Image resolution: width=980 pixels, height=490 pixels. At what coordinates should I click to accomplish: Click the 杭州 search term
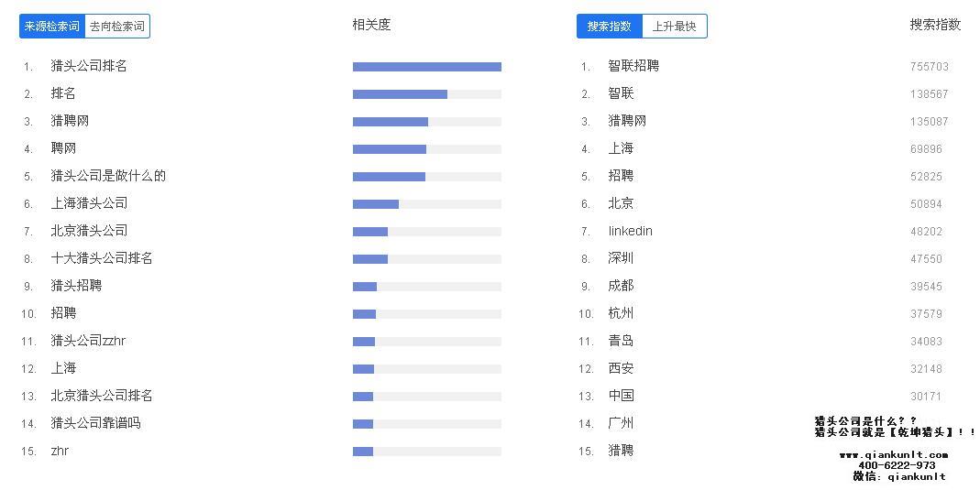pyautogui.click(x=621, y=313)
